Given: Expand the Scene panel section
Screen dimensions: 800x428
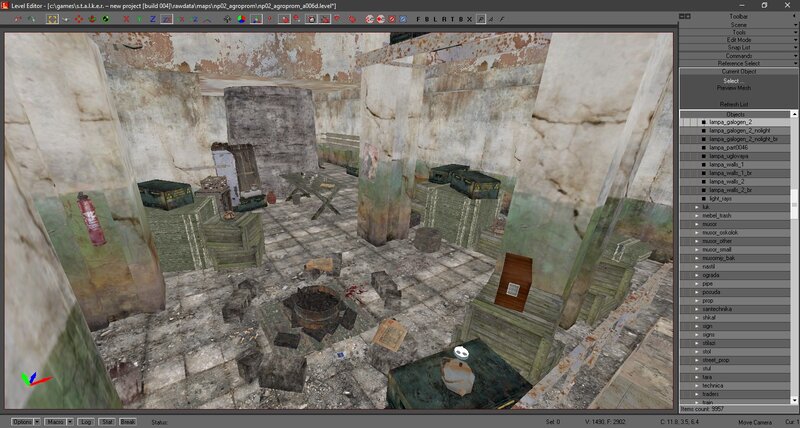Looking at the screenshot, I should pos(738,24).
